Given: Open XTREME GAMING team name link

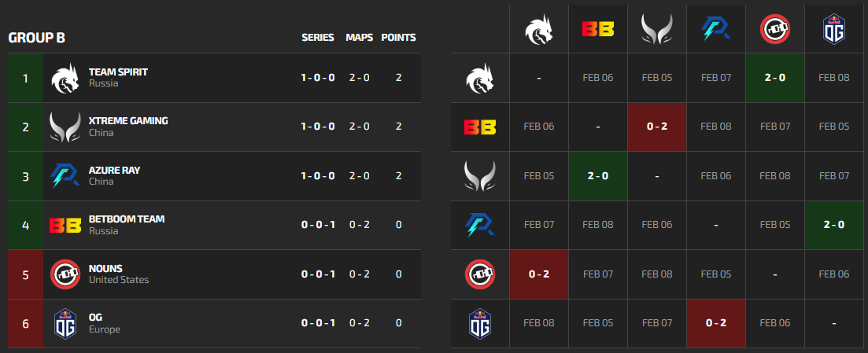Looking at the screenshot, I should 128,120.
